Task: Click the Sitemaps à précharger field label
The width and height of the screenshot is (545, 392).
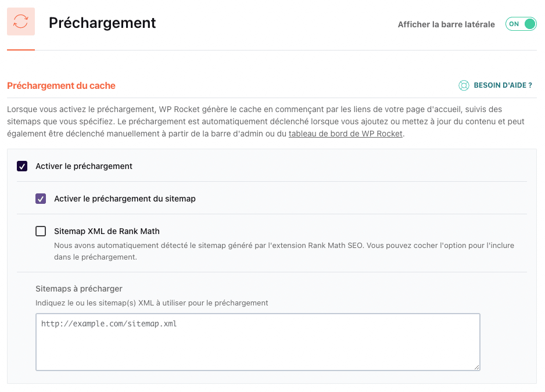Action: point(79,289)
